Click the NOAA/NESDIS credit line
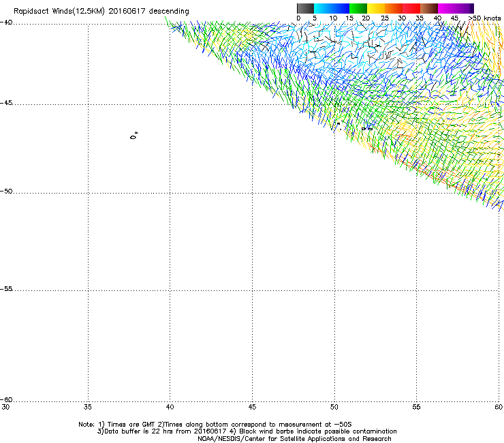This screenshot has width=504, height=443. (x=294, y=439)
